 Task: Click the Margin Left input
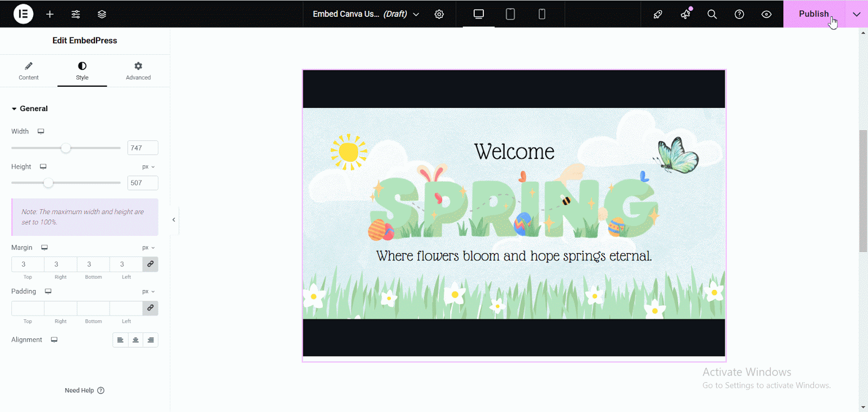point(126,264)
